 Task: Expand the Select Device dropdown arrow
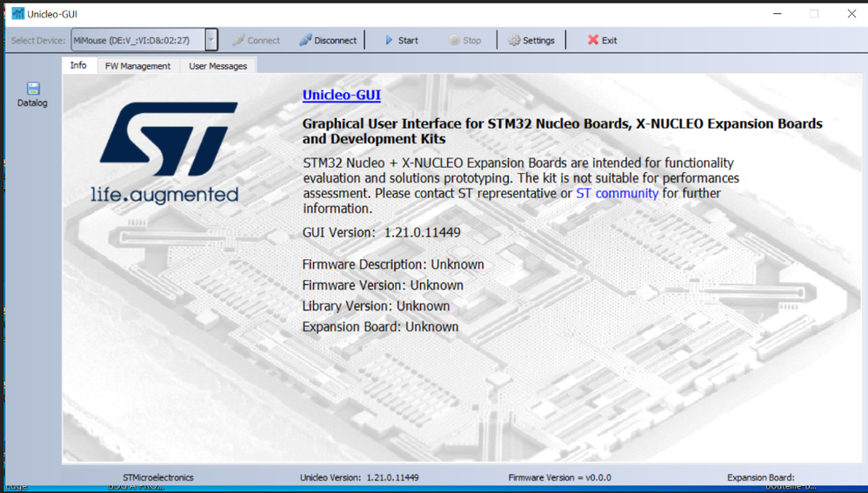tap(210, 40)
